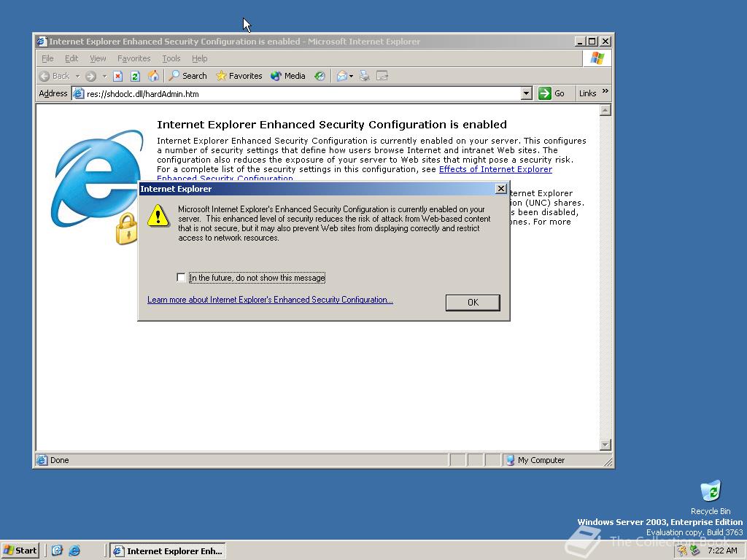Click OK in the Internet Explorer dialog
The image size is (747, 560).
click(473, 303)
